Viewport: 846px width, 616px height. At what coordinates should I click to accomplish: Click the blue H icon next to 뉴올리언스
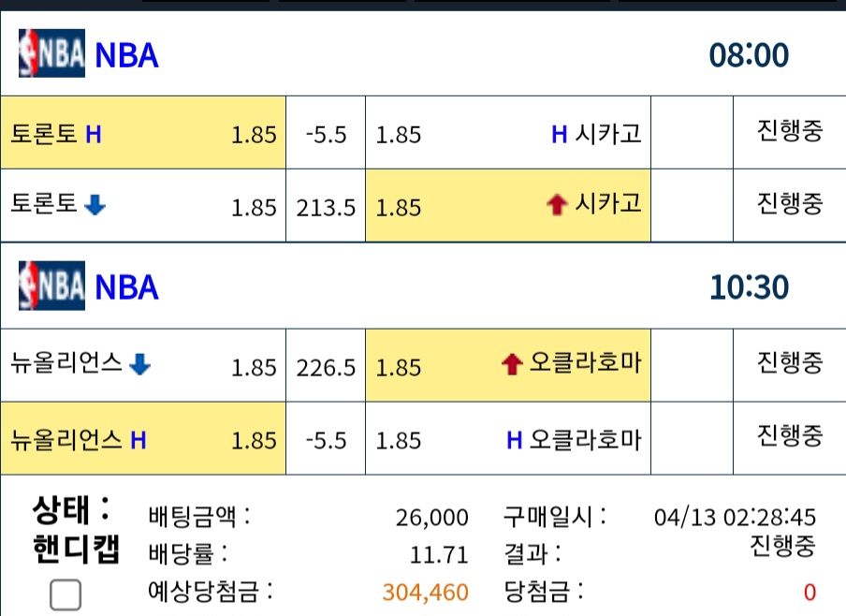139,441
